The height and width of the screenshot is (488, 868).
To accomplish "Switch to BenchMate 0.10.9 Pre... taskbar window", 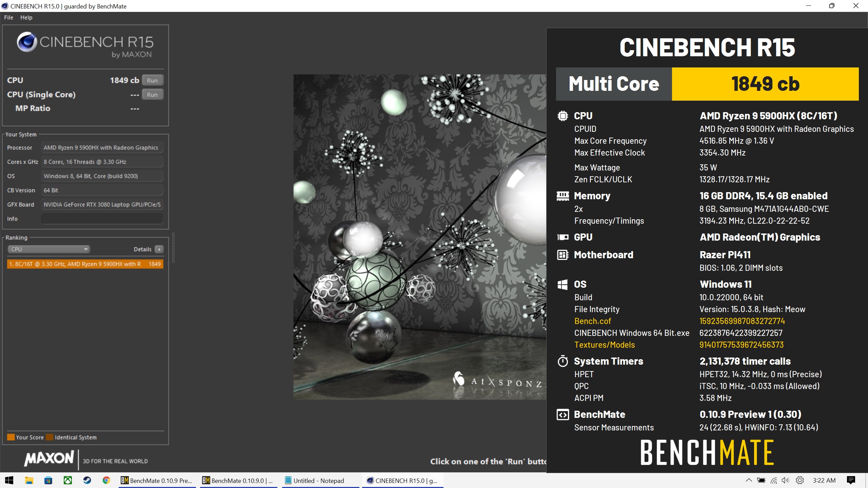I will [157, 480].
